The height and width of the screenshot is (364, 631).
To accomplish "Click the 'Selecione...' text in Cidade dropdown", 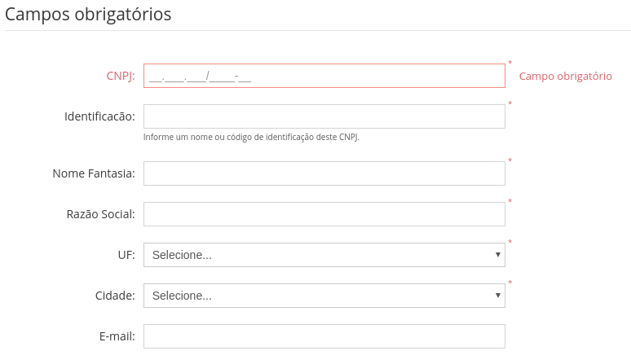I will [182, 296].
